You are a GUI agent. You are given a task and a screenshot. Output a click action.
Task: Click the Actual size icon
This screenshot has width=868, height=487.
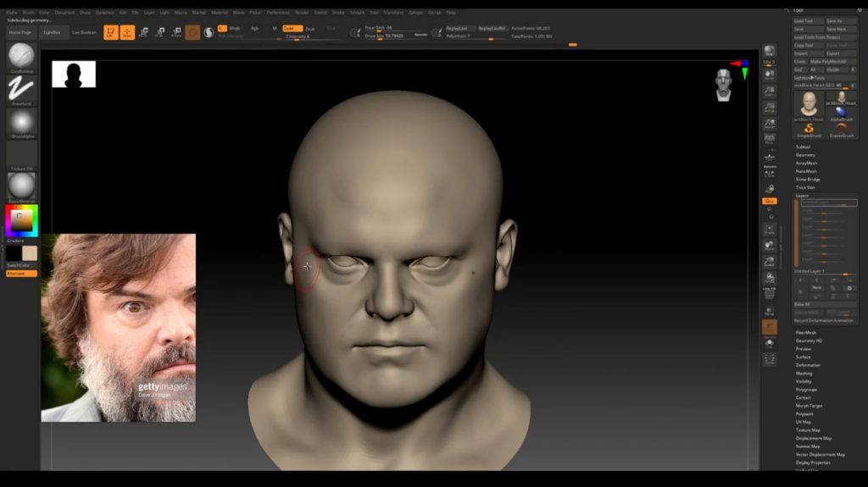pyautogui.click(x=770, y=108)
